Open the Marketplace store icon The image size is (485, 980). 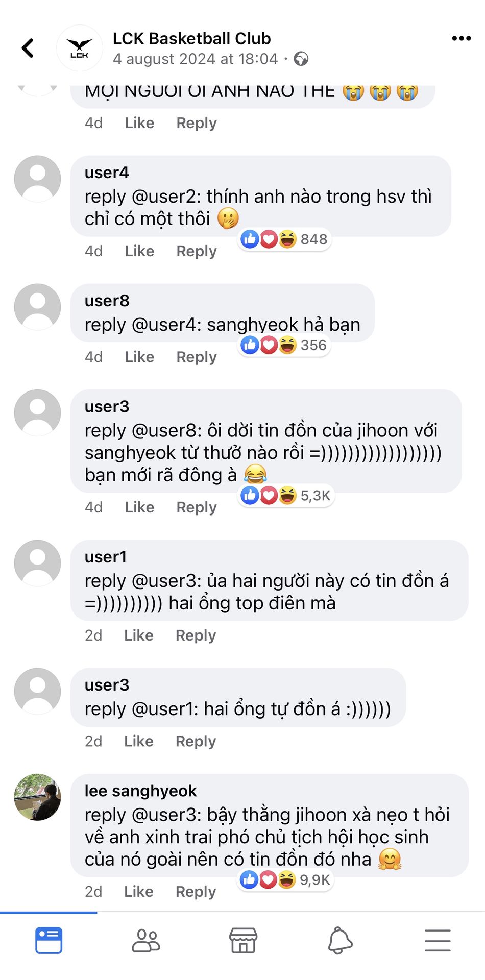coord(243,940)
